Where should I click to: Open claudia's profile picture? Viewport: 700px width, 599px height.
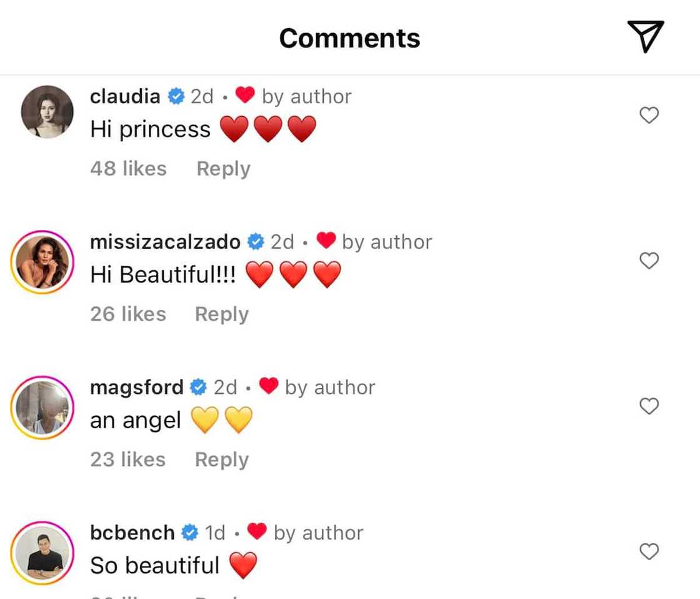[x=47, y=112]
